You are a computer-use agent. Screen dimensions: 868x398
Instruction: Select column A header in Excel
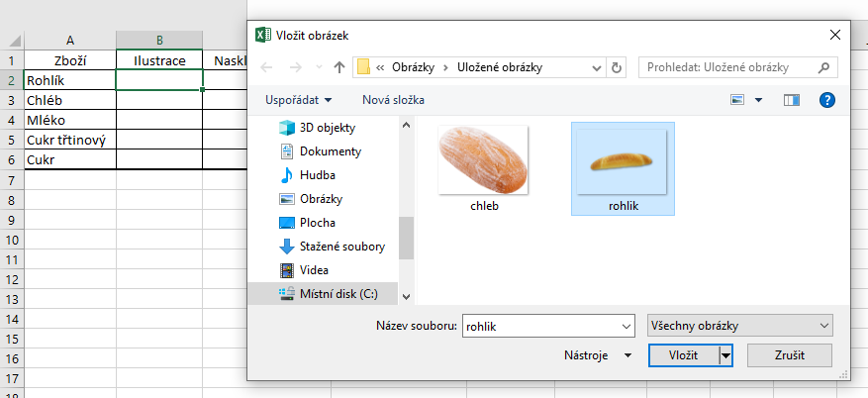70,40
